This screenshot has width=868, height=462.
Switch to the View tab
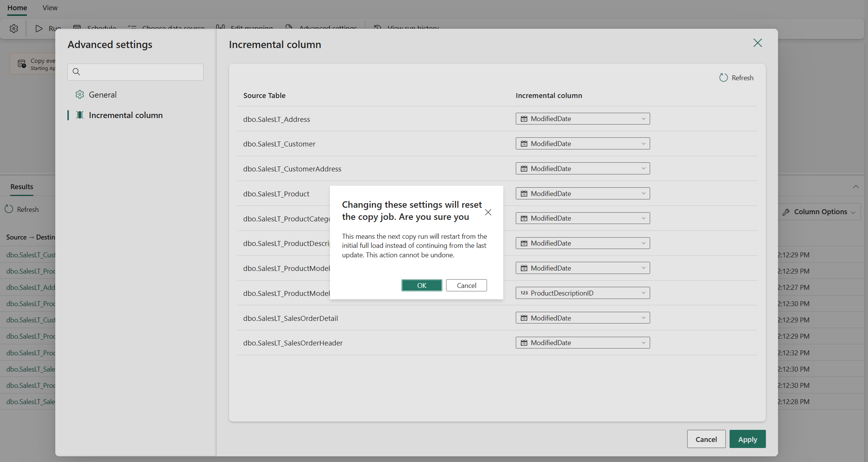click(x=50, y=8)
